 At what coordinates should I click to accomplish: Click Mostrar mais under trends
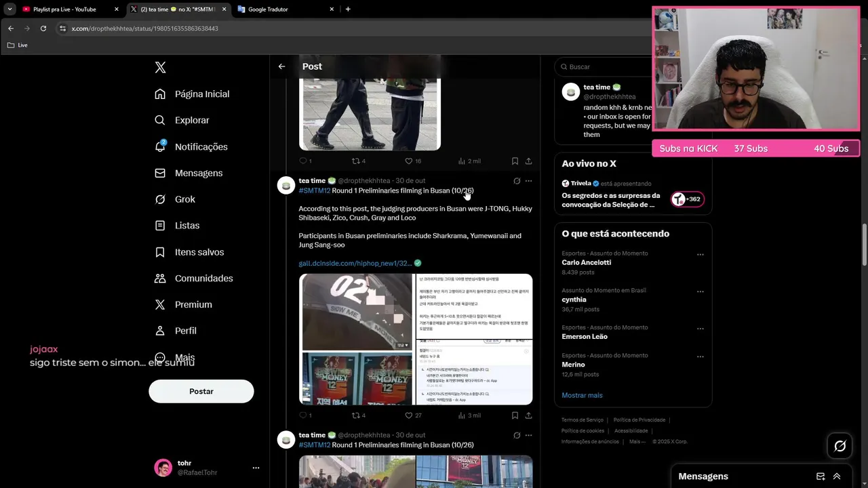click(x=582, y=395)
